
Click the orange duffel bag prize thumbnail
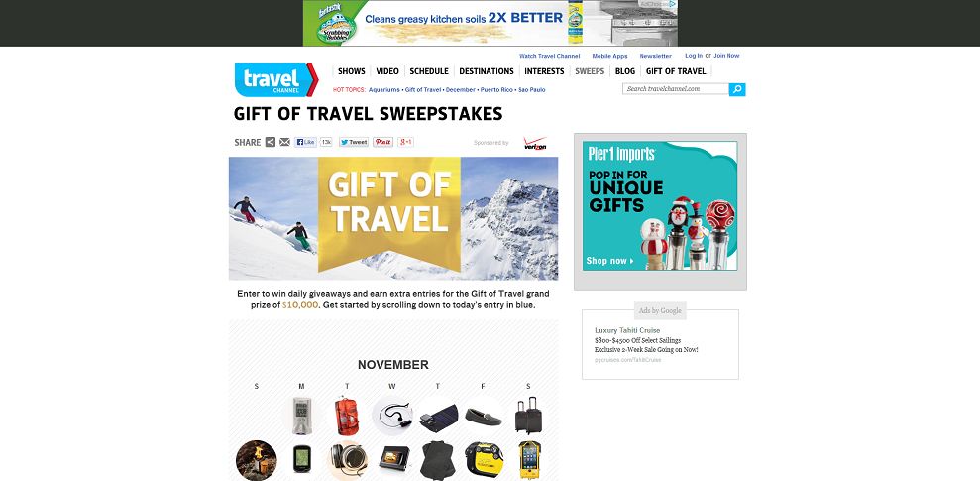pos(347,416)
